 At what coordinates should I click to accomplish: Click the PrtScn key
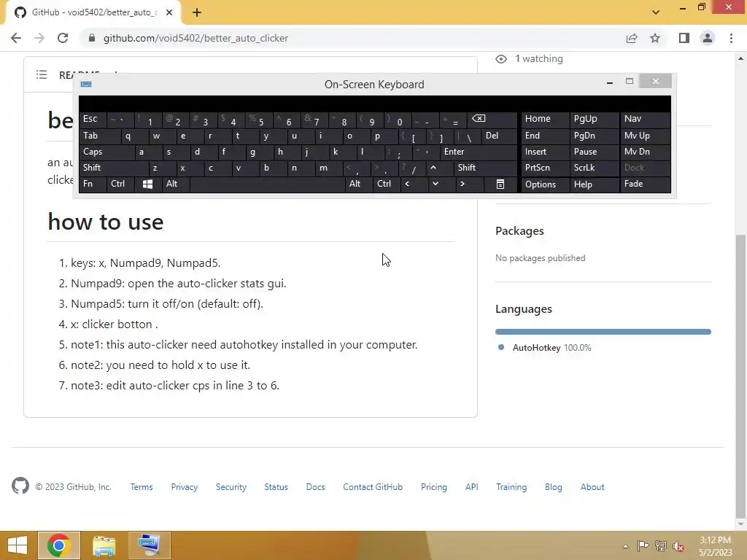tap(546, 168)
